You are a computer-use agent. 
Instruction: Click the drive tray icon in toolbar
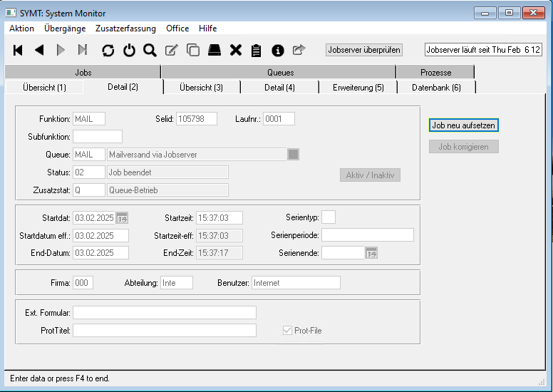(215, 50)
